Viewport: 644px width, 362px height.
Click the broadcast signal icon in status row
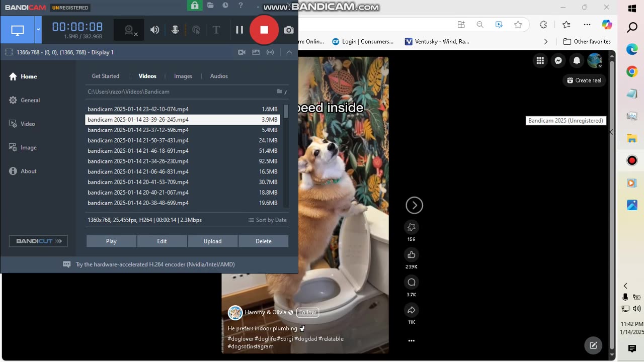[270, 52]
